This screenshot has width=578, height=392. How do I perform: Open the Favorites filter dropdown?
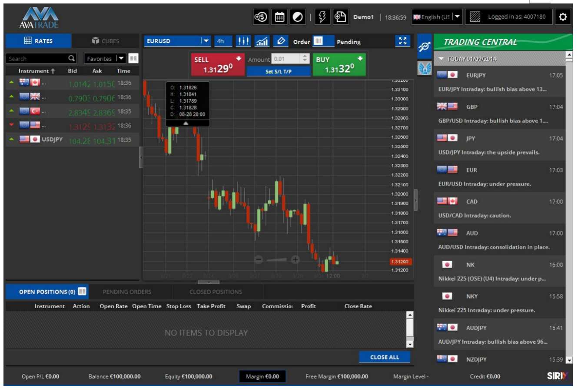coord(121,58)
